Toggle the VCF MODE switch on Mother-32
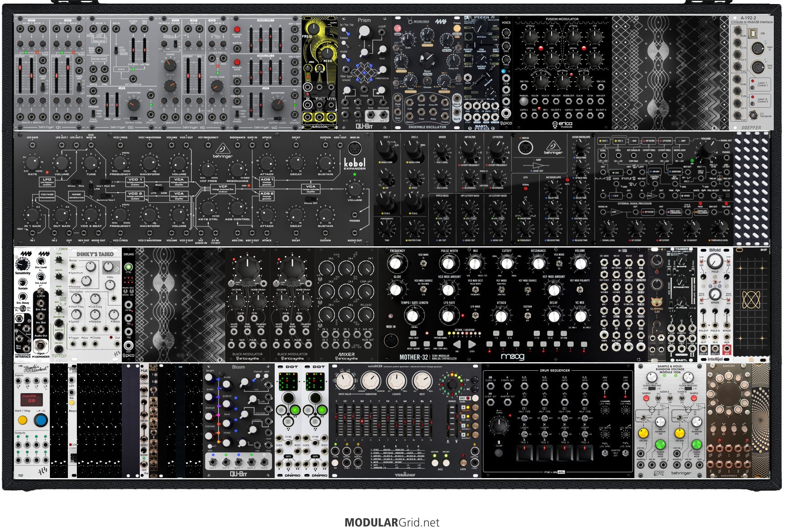 pos(501,290)
